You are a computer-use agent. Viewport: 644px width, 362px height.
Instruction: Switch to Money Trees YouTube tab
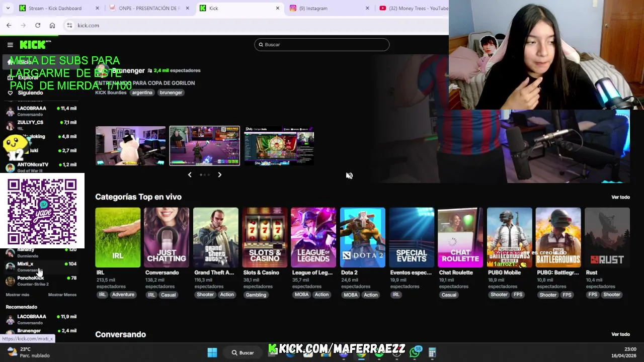click(x=413, y=8)
